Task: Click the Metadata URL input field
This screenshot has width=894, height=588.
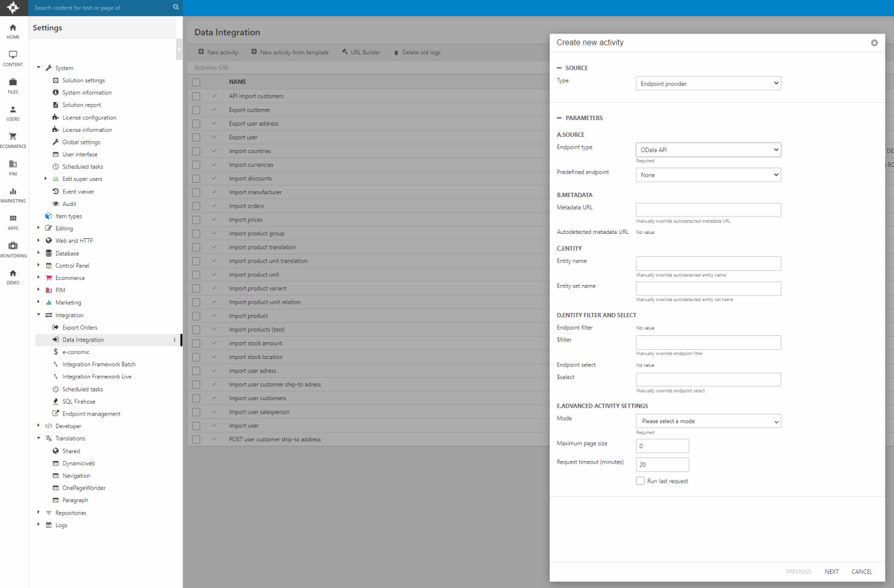Action: 708,210
